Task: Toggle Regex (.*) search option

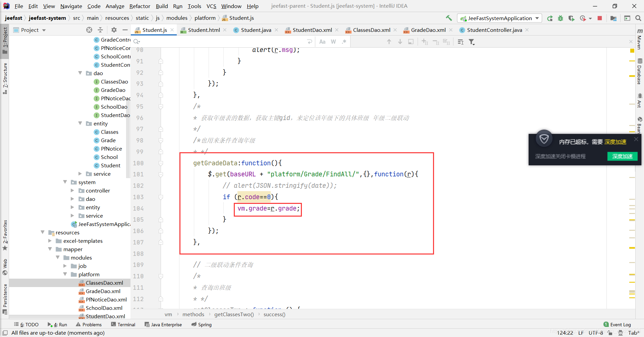Action: [344, 42]
